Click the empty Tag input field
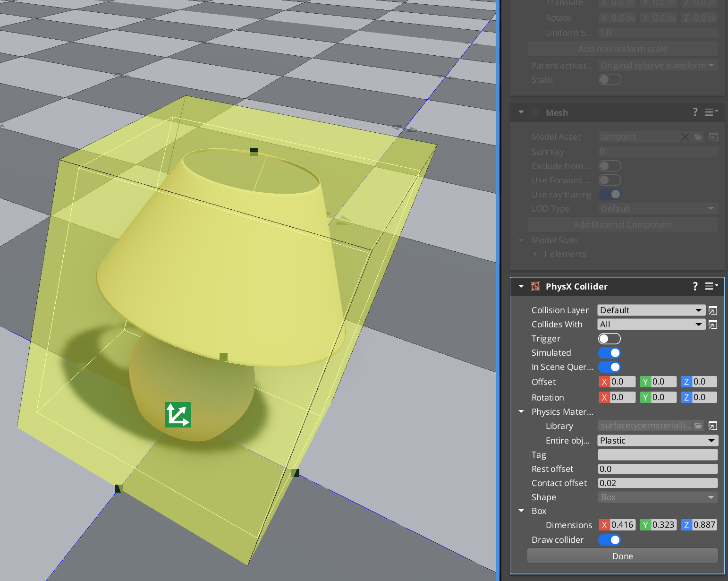 tap(657, 454)
